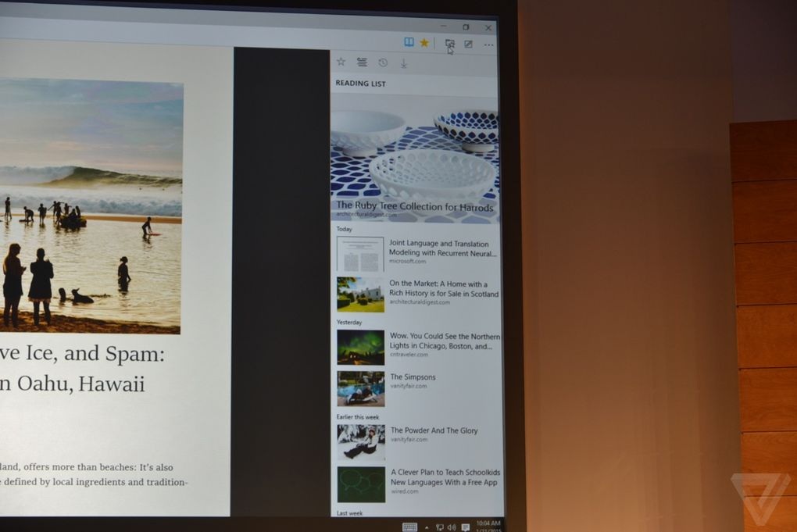Select the Reading list tab icon
Image resolution: width=797 pixels, height=532 pixels.
[x=362, y=62]
